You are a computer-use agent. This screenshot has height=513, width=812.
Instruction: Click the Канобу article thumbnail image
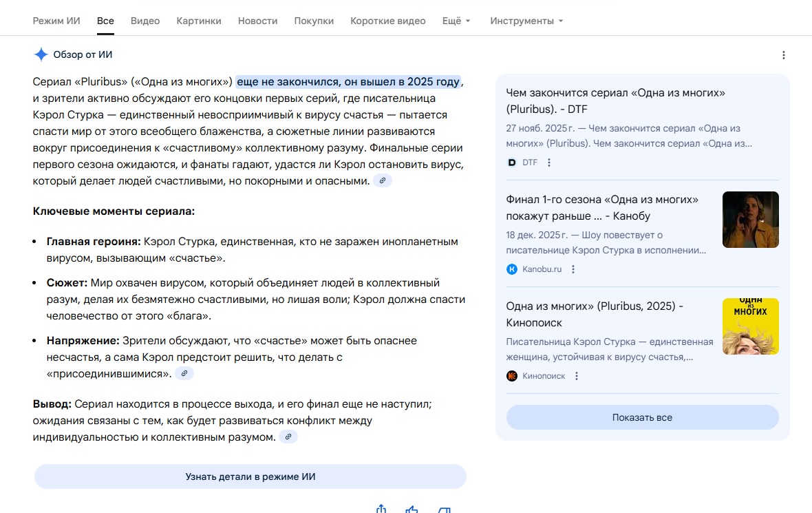point(750,220)
